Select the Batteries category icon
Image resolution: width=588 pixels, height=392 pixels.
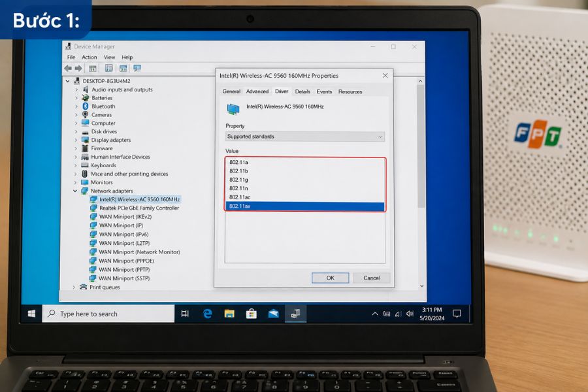86,97
